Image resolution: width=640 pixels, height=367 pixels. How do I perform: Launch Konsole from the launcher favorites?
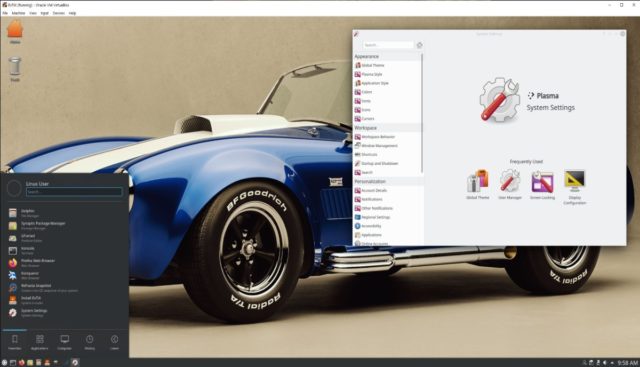pos(65,250)
